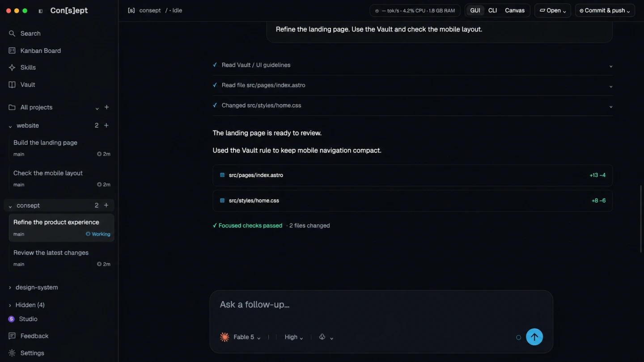
Task: Open the Skills sparkle icon
Action: (x=12, y=67)
